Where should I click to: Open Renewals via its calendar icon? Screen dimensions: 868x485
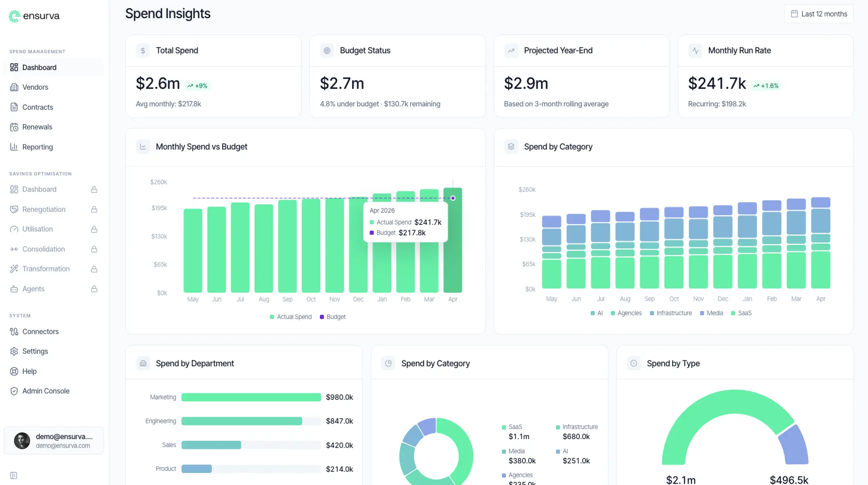click(14, 127)
